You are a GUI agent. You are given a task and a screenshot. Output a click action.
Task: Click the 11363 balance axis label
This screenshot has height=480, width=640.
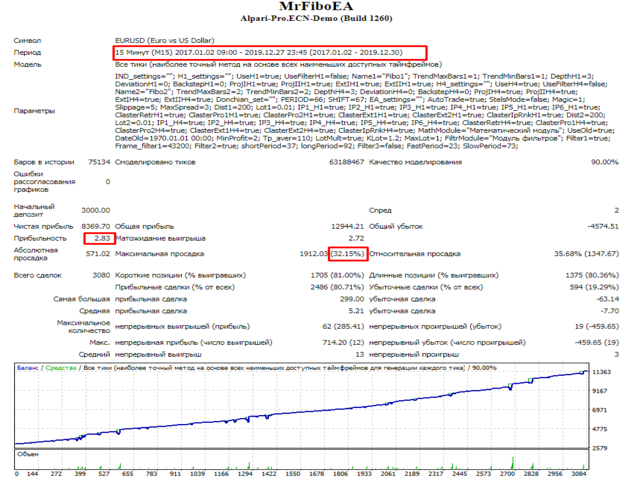601,372
